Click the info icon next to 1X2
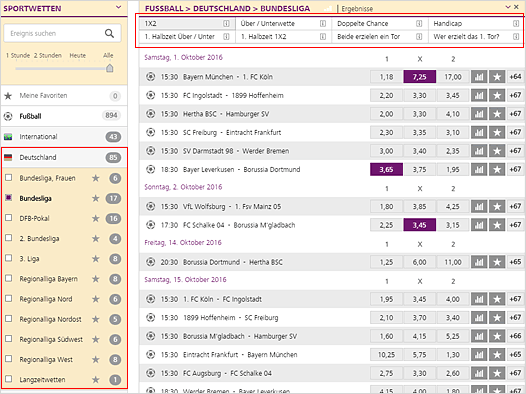The height and width of the screenshot is (394, 526). (x=226, y=23)
